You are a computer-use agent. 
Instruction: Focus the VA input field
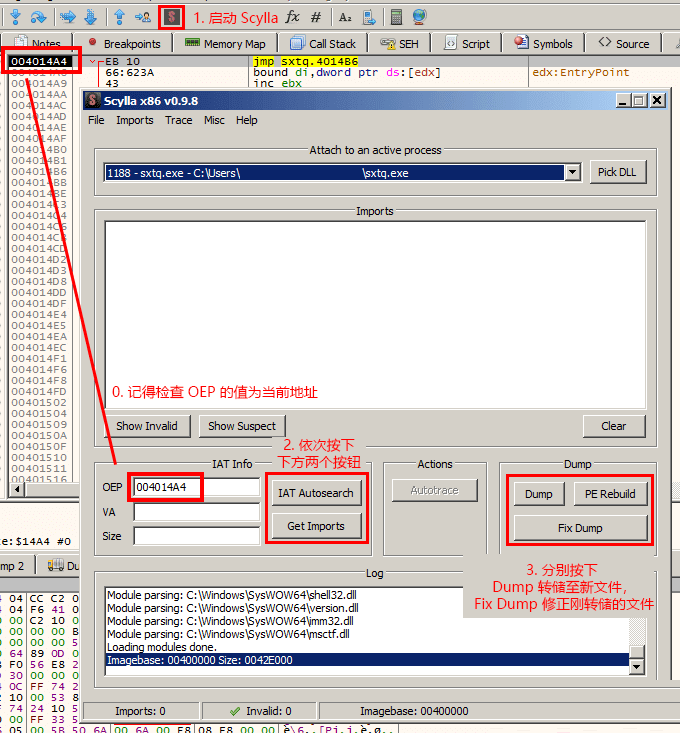(196, 512)
